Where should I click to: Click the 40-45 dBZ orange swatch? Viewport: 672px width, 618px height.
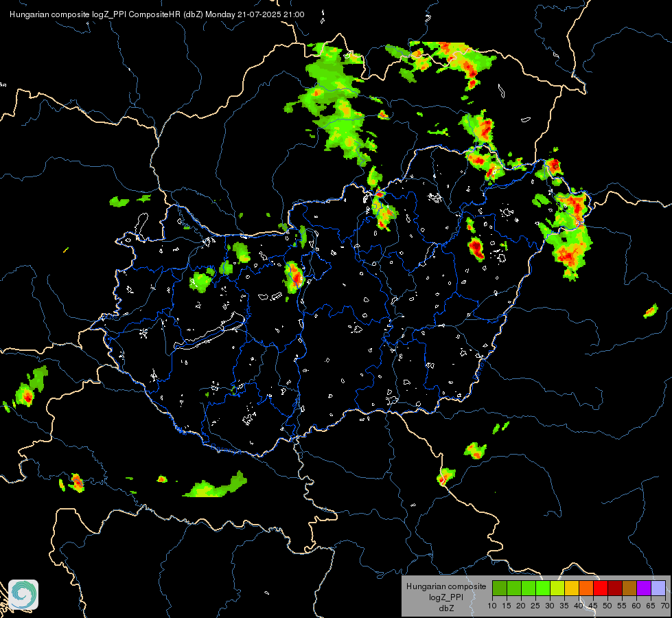[586, 588]
